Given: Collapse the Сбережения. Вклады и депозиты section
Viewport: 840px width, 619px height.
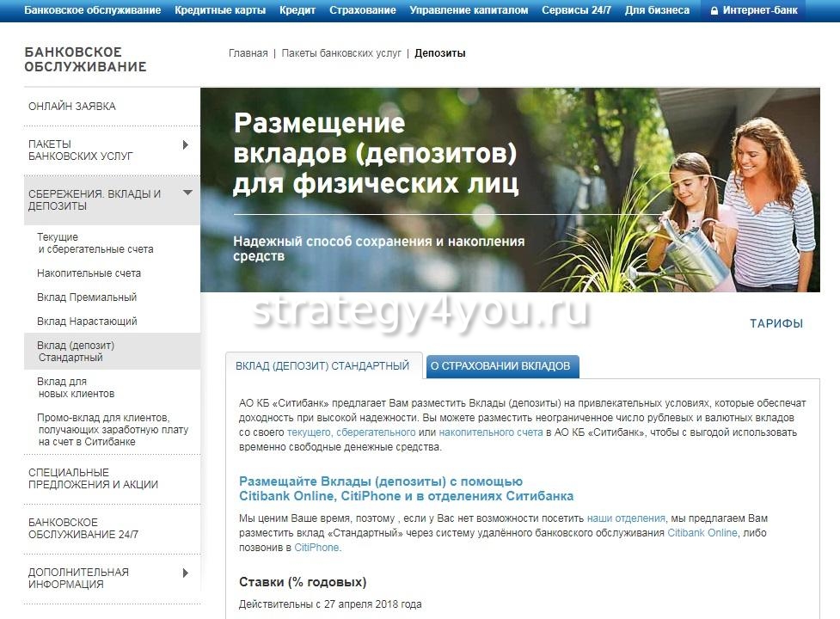Looking at the screenshot, I should pos(187,193).
